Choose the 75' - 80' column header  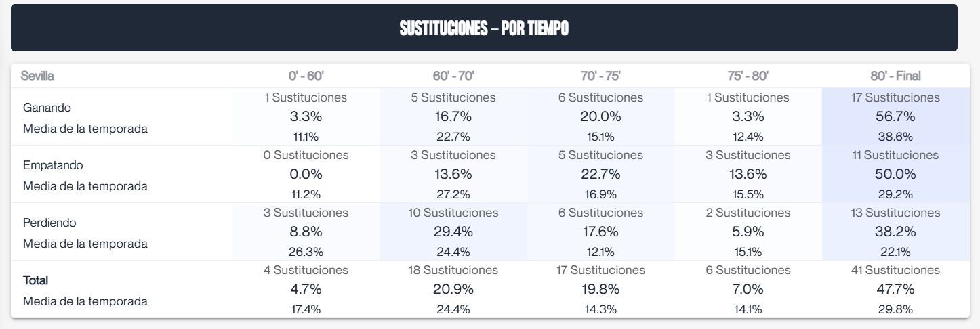[x=748, y=76]
